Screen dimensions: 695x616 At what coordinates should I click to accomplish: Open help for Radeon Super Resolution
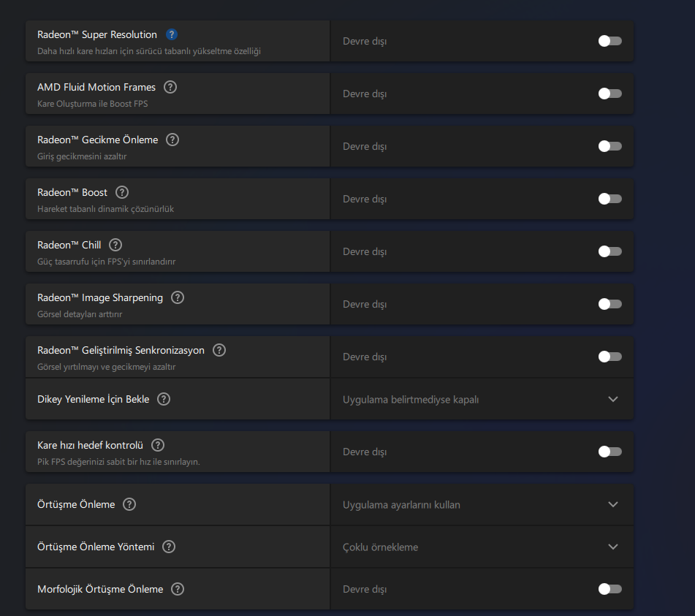pos(172,34)
